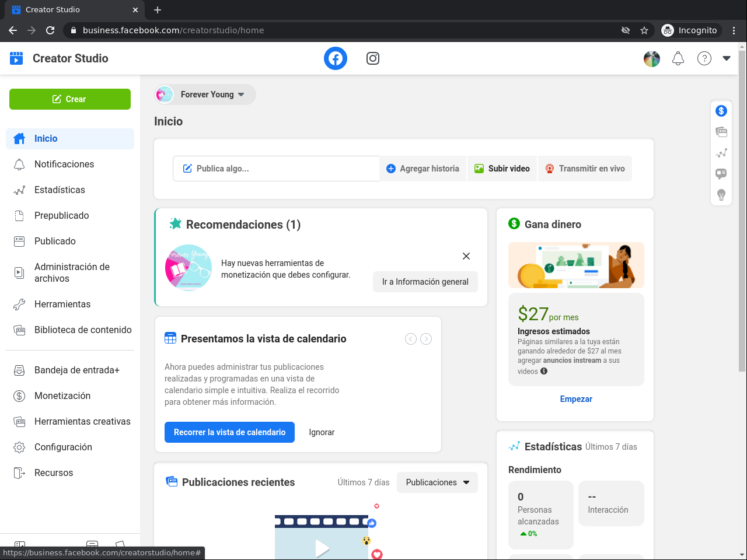This screenshot has height=560, width=747.
Task: Click the profile avatar in the header
Action: 652,58
